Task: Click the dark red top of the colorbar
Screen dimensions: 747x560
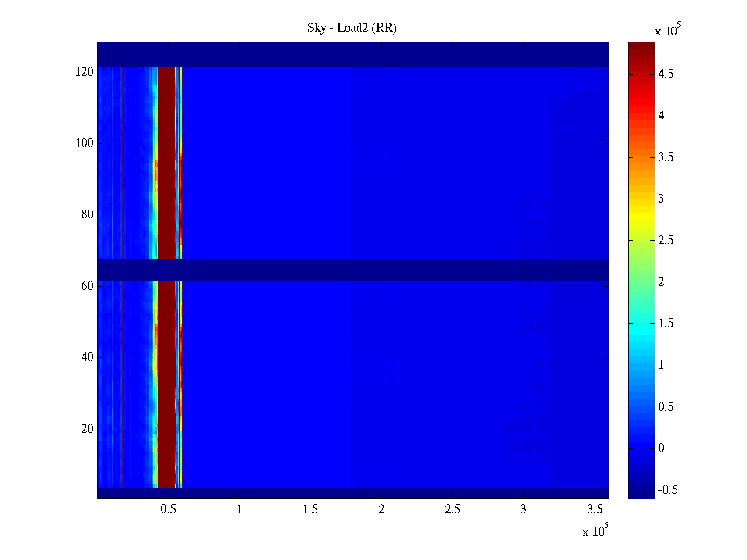Action: (x=641, y=51)
